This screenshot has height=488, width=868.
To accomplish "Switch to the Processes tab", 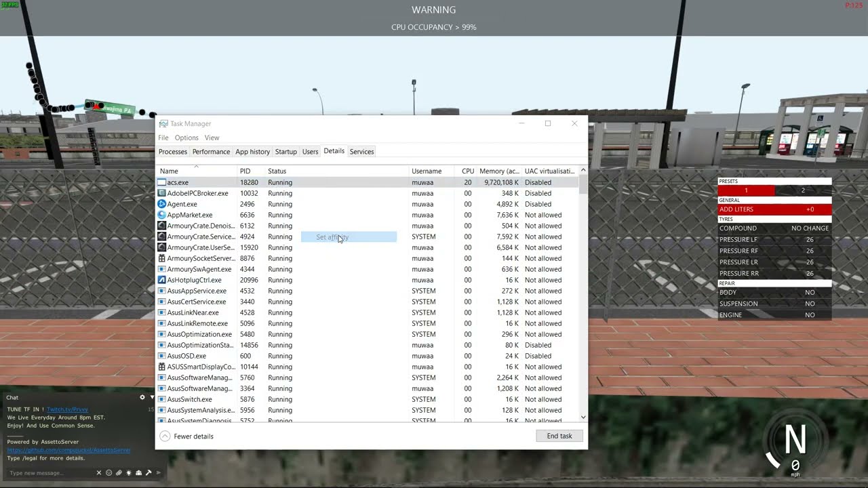I will coord(173,152).
